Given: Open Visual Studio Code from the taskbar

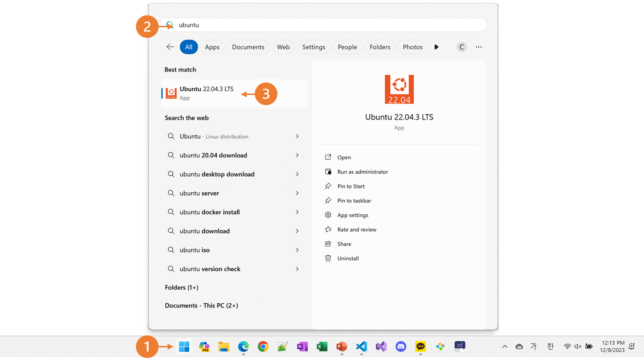Looking at the screenshot, I should pyautogui.click(x=361, y=347).
